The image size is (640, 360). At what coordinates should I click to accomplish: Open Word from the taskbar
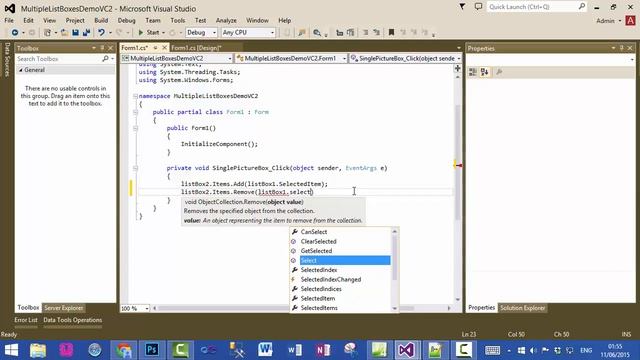coord(265,350)
